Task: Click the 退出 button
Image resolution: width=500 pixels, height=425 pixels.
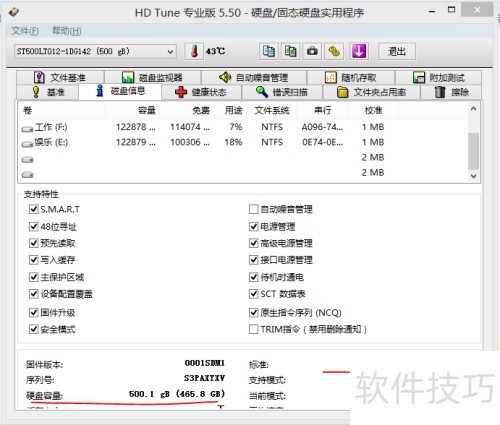Action: pos(397,51)
